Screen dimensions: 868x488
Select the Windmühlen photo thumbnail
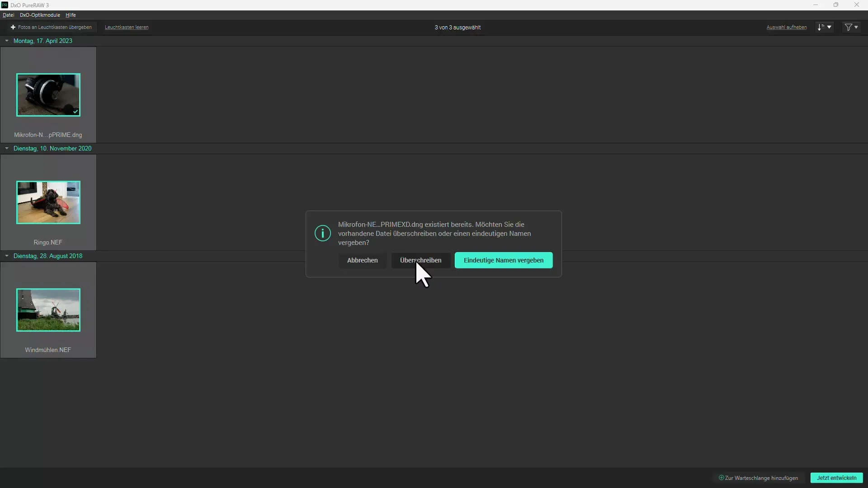click(x=48, y=310)
